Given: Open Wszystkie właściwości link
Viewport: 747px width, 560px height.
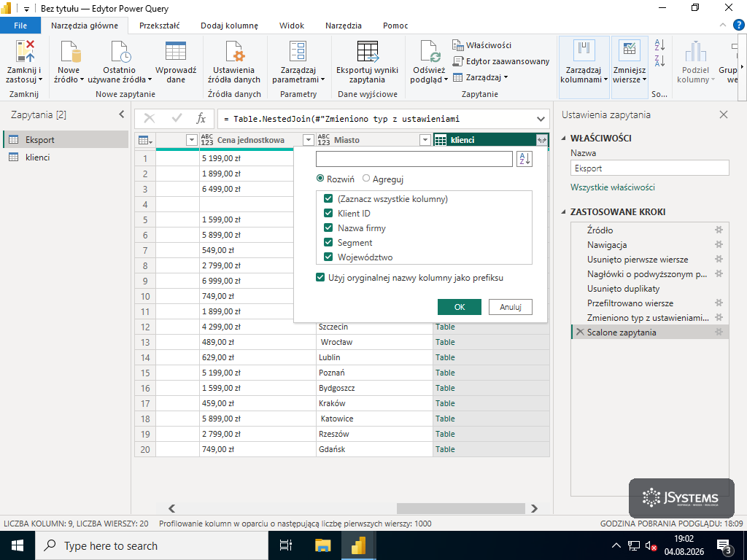Looking at the screenshot, I should pyautogui.click(x=613, y=187).
